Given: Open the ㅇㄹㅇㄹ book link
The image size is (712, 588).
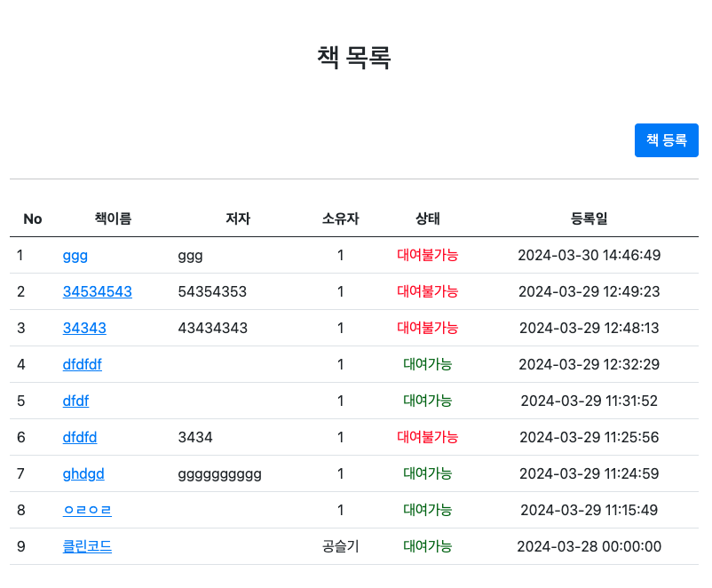Looking at the screenshot, I should pos(87,510).
